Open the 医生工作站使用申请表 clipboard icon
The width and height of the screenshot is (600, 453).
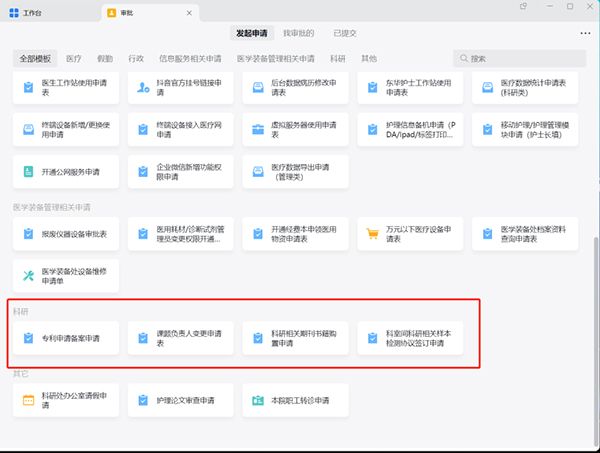click(x=28, y=88)
